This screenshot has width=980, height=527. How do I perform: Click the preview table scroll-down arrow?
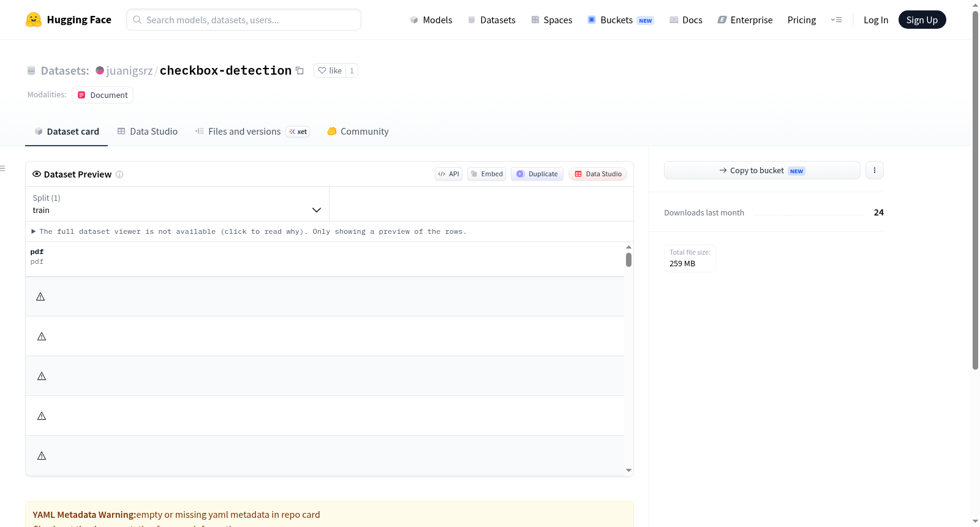coord(628,471)
